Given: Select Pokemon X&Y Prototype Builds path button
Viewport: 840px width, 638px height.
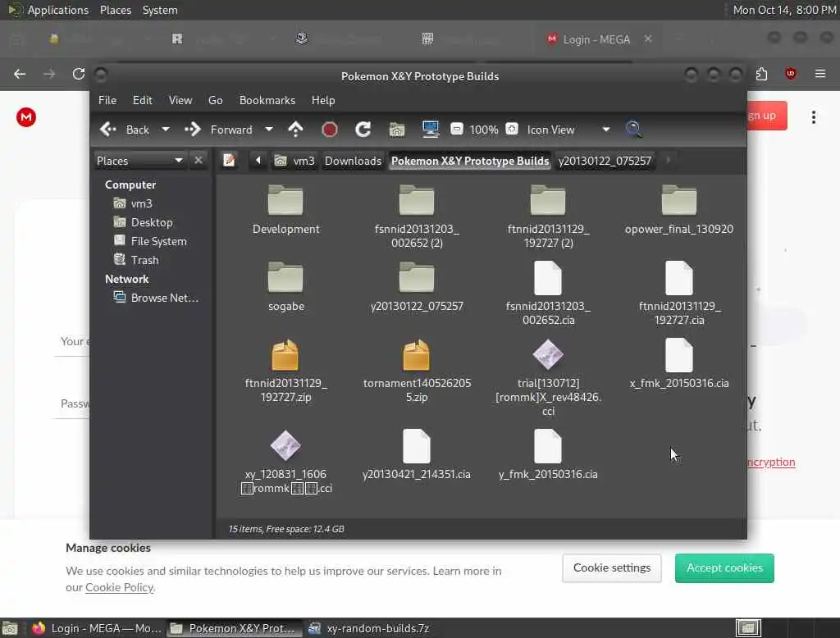Looking at the screenshot, I should click(470, 161).
